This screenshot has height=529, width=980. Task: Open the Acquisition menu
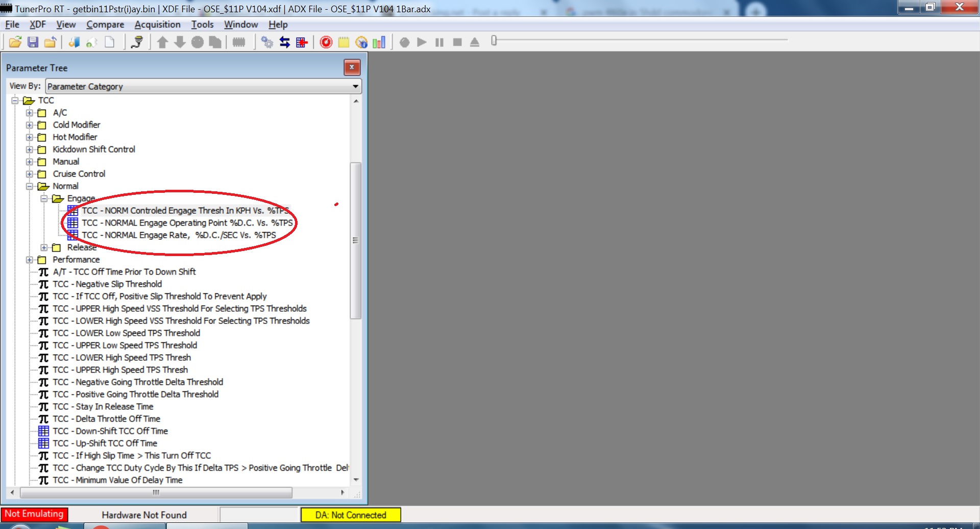(157, 24)
